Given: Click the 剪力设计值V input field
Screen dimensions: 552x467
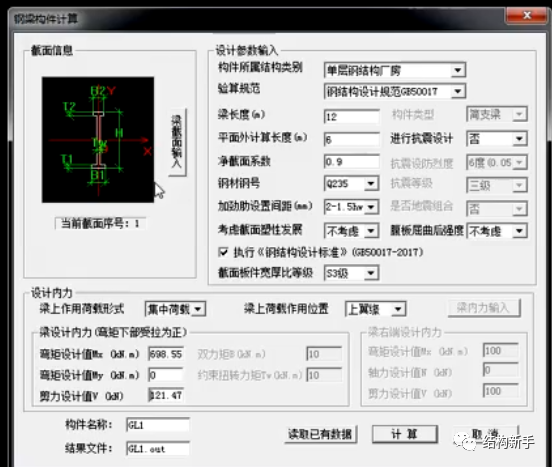Looking at the screenshot, I should pyautogui.click(x=166, y=395).
